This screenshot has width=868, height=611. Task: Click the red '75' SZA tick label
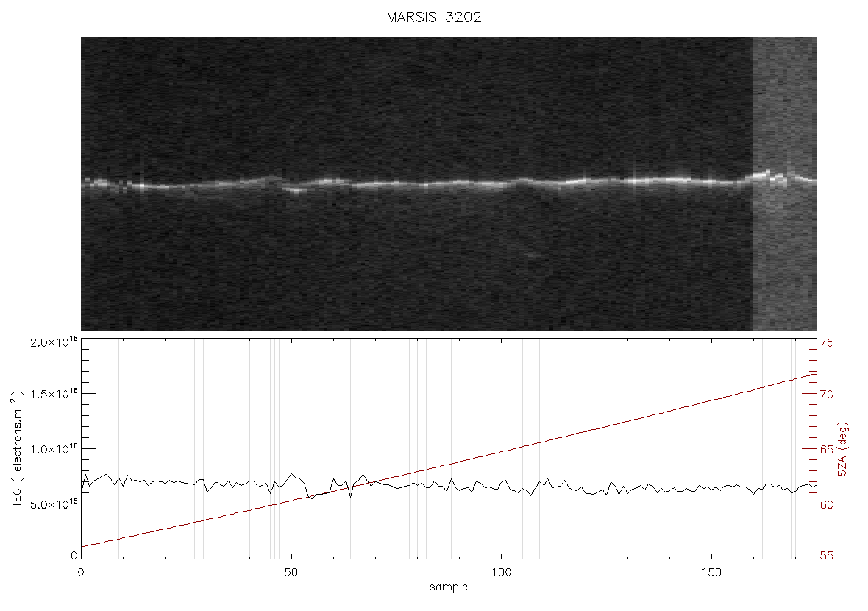tap(827, 344)
